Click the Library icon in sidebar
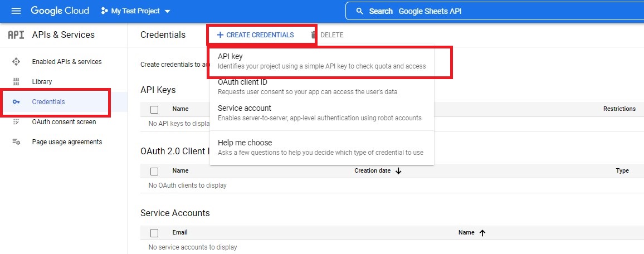Image resolution: width=644 pixels, height=254 pixels. pos(16,82)
